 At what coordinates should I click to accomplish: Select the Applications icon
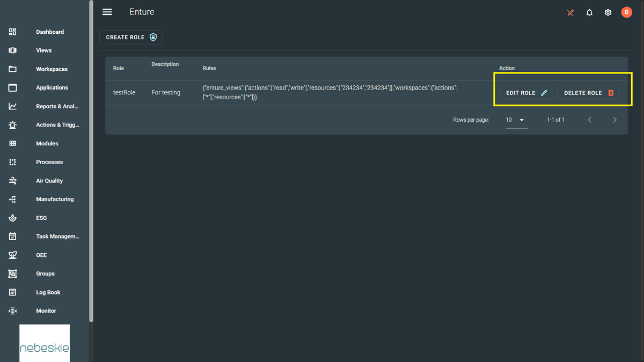coord(12,87)
